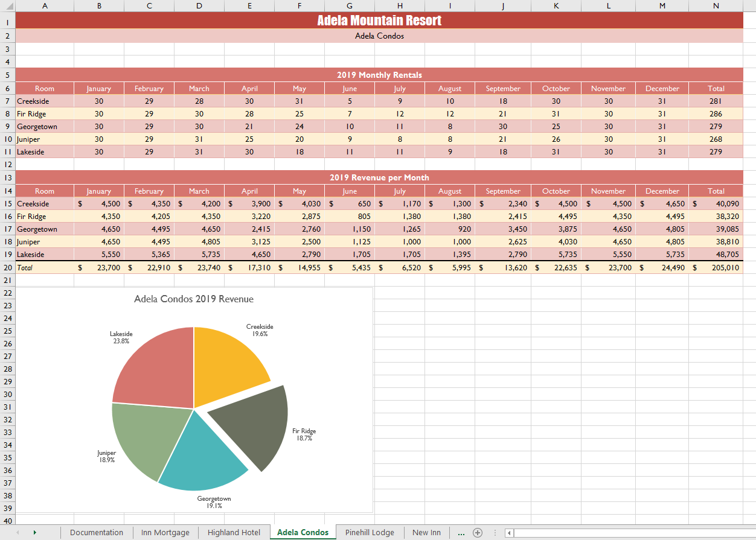
Task: Click the Lakeside 23.8% data label
Action: 121,337
